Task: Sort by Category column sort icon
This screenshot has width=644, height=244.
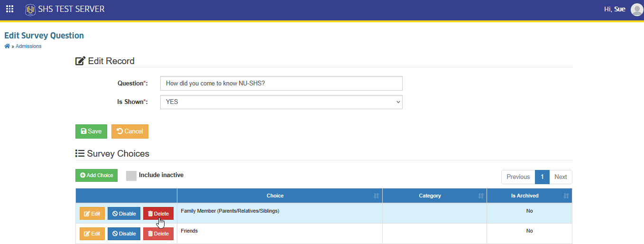Action: (x=480, y=196)
